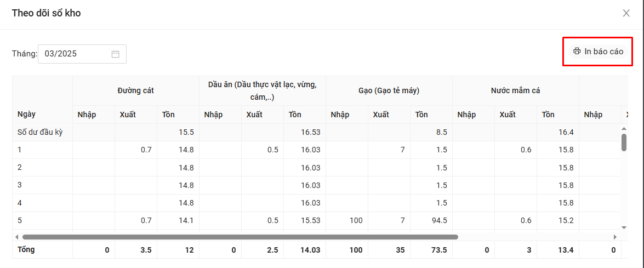The height and width of the screenshot is (268, 644).
Task: Click the Ngày column header
Action: click(x=27, y=115)
